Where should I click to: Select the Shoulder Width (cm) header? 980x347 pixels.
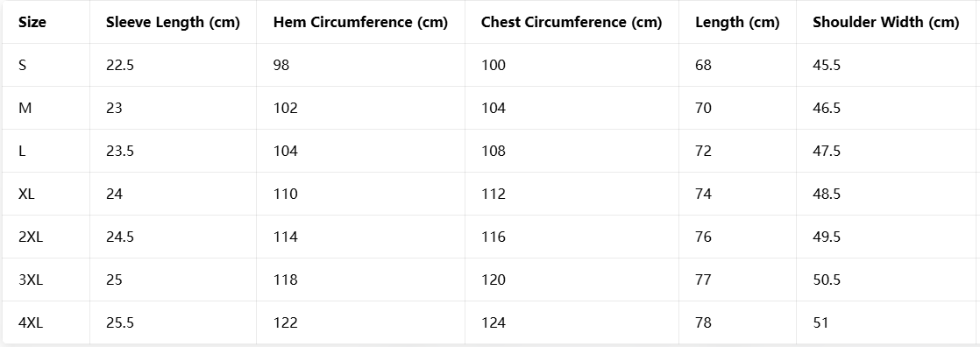(885, 23)
